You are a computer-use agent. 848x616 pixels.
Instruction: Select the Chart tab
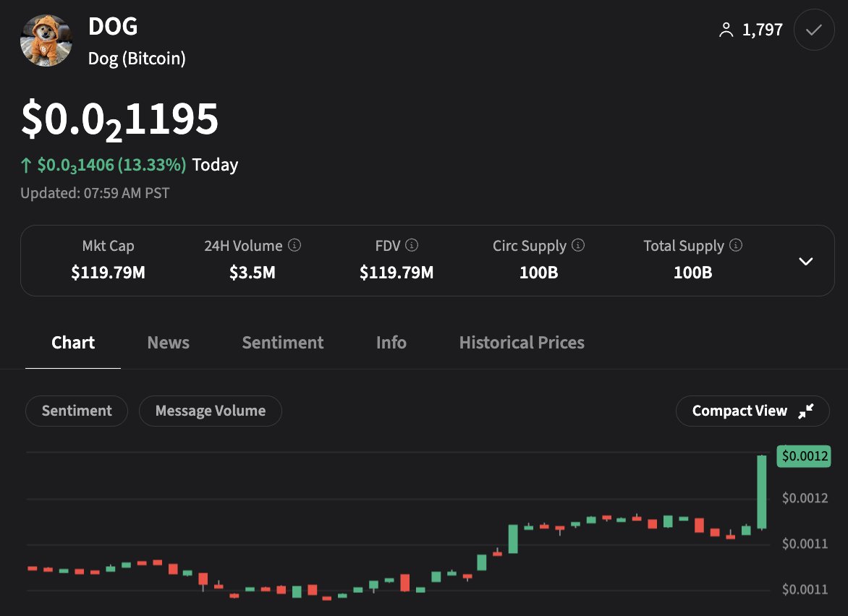73,343
